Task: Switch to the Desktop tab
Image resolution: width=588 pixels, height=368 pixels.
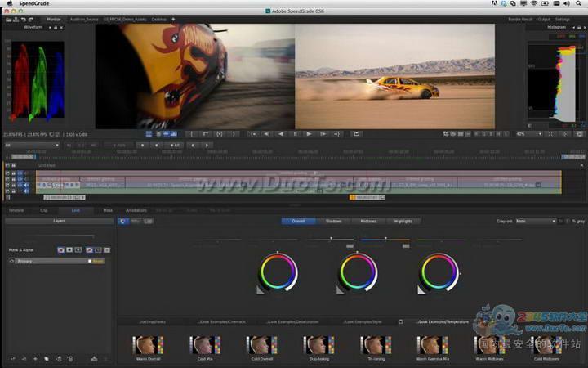Action: tap(159, 19)
